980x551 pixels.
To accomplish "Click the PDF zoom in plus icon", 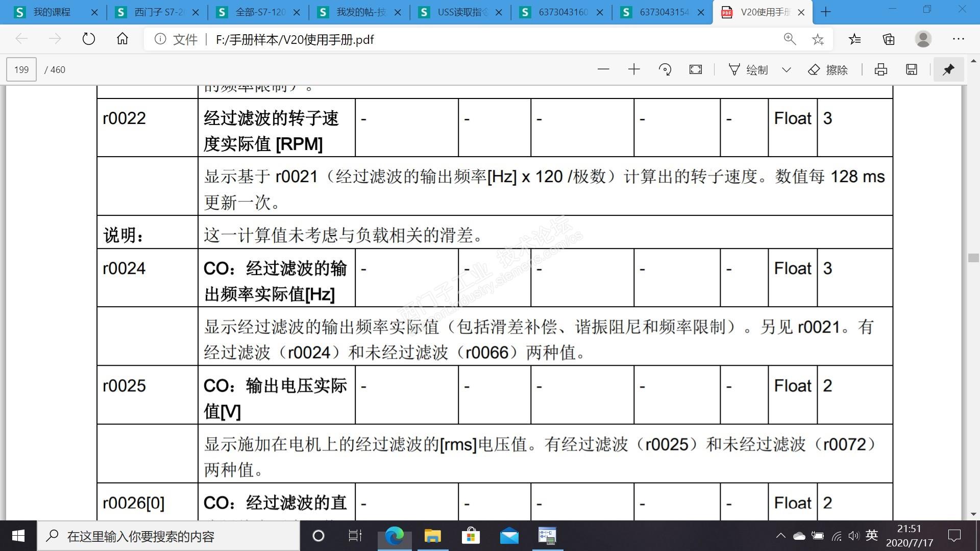I will pos(634,69).
